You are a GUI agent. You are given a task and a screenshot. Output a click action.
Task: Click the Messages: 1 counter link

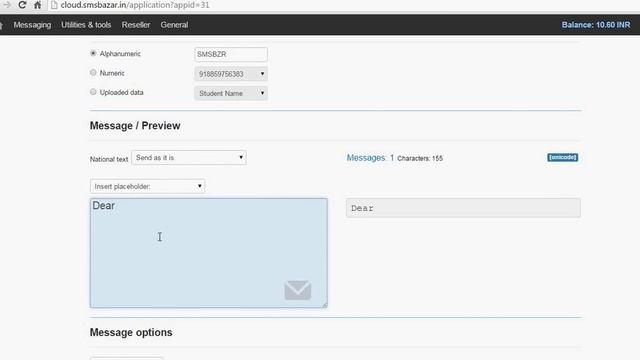[x=370, y=158]
